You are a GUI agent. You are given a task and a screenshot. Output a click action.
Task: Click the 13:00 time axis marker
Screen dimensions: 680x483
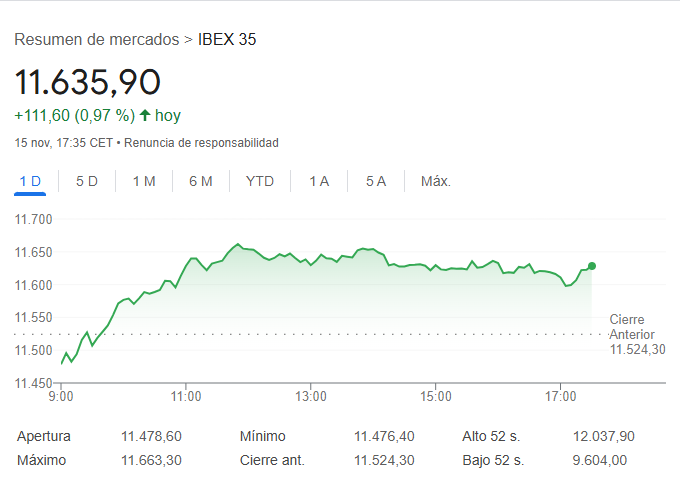pyautogui.click(x=311, y=397)
